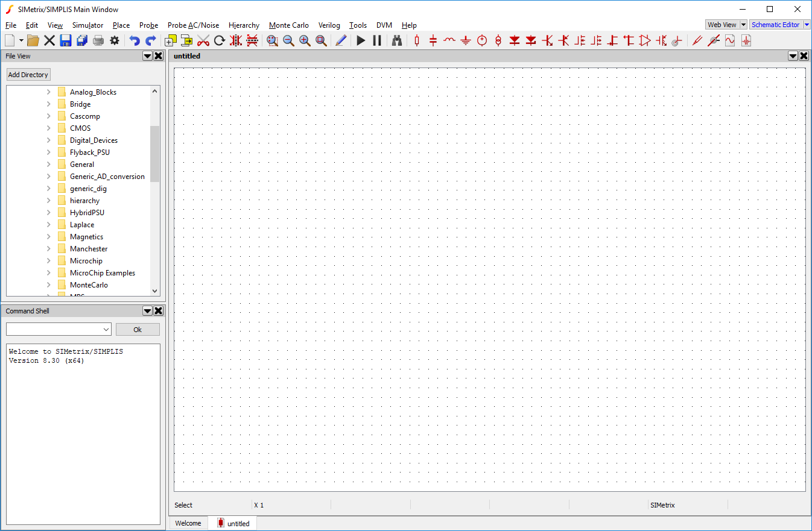
Task: Click the Add Directory button
Action: pos(28,75)
